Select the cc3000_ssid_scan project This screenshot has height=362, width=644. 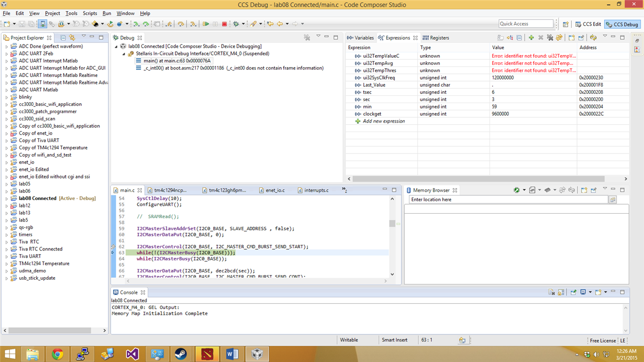point(37,119)
